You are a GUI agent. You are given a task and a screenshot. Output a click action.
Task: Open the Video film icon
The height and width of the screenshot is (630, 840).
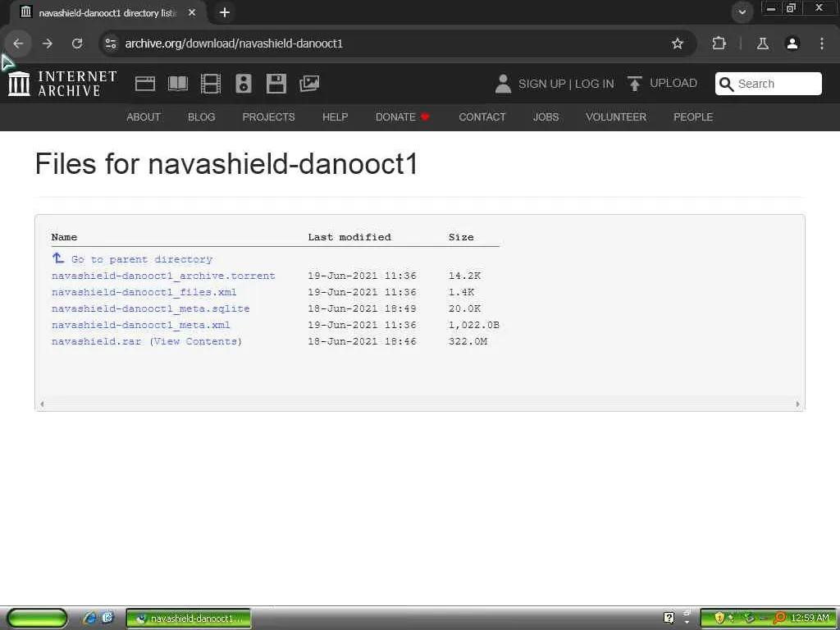tap(211, 84)
